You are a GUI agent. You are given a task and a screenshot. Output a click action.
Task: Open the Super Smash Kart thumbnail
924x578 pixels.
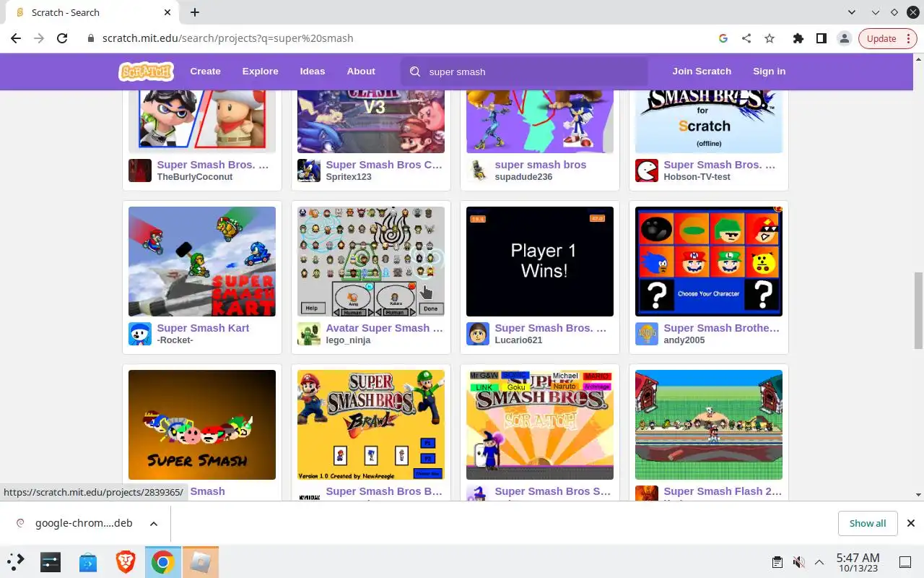(202, 262)
